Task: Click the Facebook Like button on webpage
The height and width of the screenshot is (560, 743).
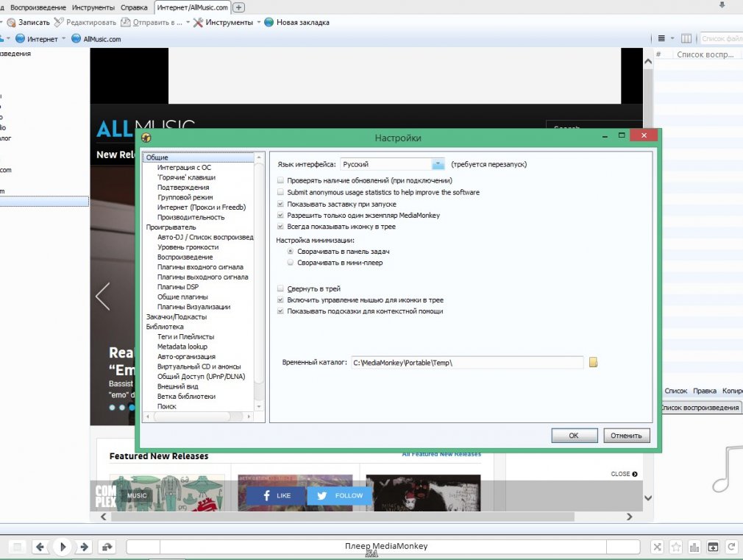Action: [277, 495]
